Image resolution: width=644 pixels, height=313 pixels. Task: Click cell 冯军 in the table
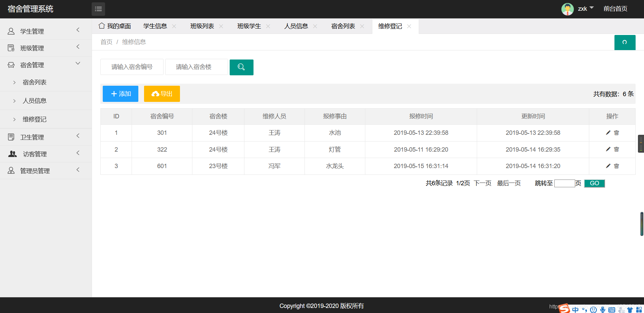274,166
